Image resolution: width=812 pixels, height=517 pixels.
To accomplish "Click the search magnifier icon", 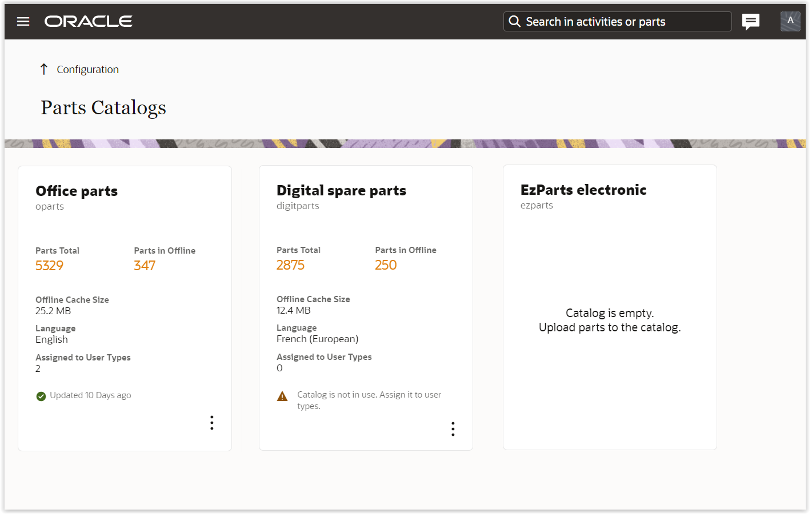I will (x=514, y=22).
